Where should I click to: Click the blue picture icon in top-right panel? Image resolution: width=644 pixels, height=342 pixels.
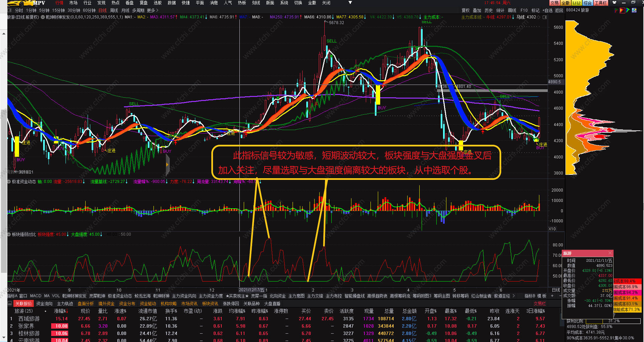[x=634, y=10]
